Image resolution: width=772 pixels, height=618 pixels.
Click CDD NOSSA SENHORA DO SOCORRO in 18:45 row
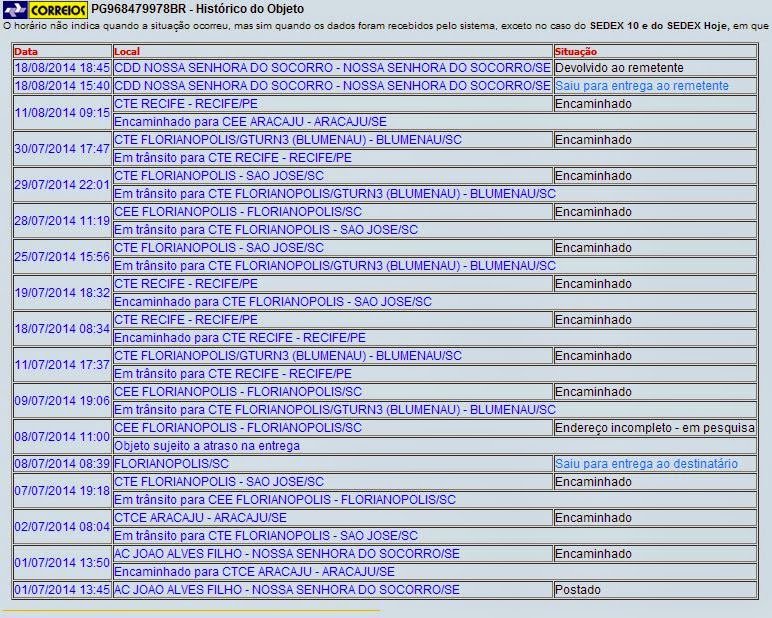pos(332,67)
